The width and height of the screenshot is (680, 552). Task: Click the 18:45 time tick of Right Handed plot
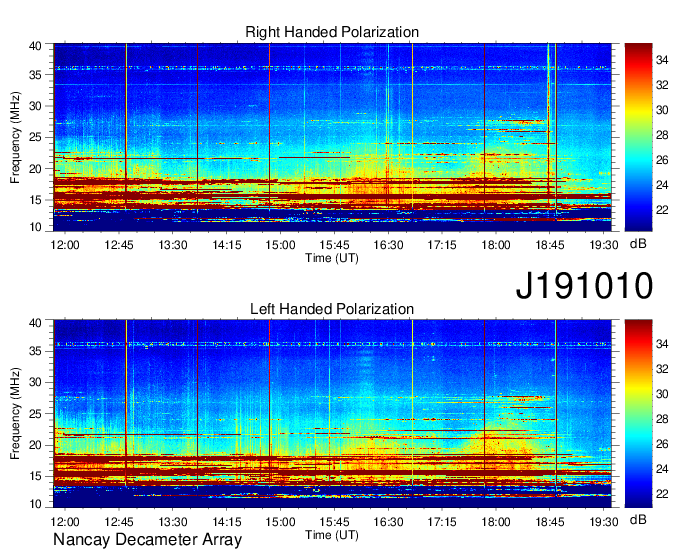pos(550,245)
